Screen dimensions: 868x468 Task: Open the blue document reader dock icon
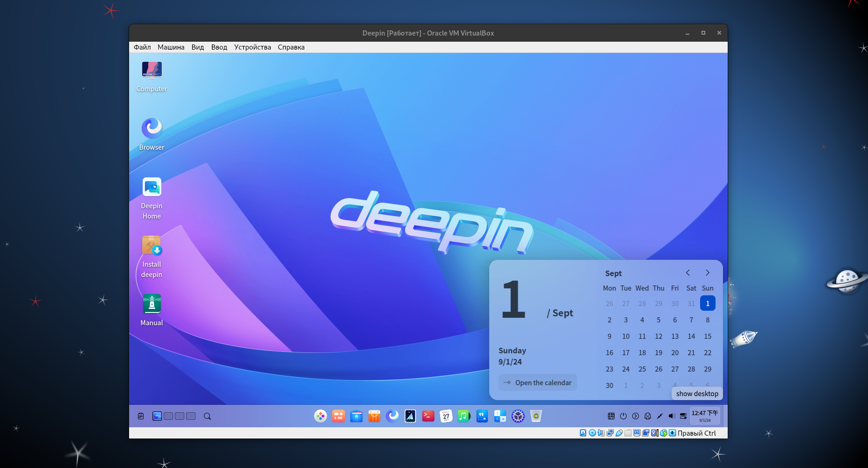point(482,416)
